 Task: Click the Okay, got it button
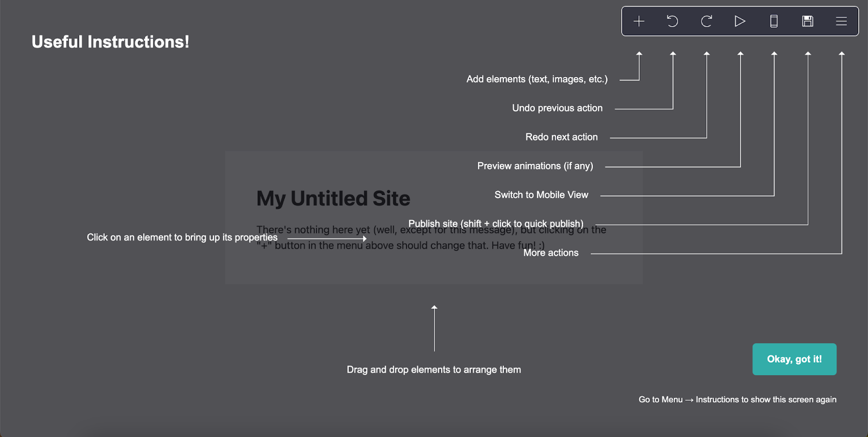[794, 359]
